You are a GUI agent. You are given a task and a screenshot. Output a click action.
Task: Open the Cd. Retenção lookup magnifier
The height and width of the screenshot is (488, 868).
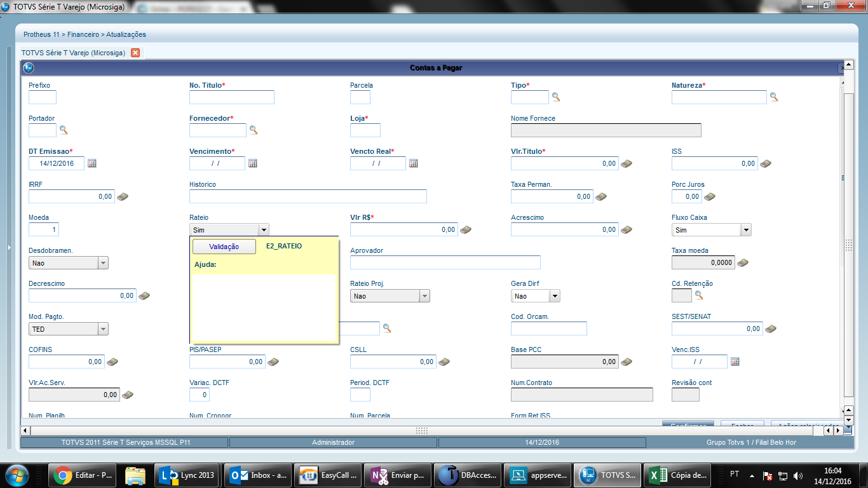point(699,295)
